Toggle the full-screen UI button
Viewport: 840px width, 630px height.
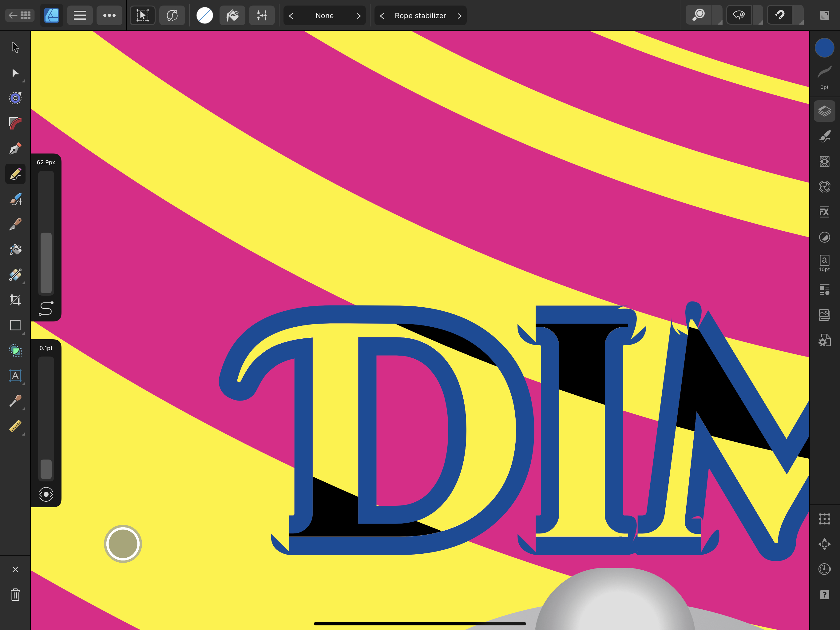(824, 16)
